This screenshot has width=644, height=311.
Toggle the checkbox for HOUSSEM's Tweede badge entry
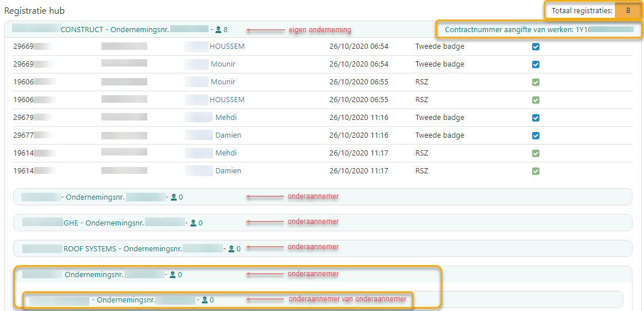[x=536, y=46]
